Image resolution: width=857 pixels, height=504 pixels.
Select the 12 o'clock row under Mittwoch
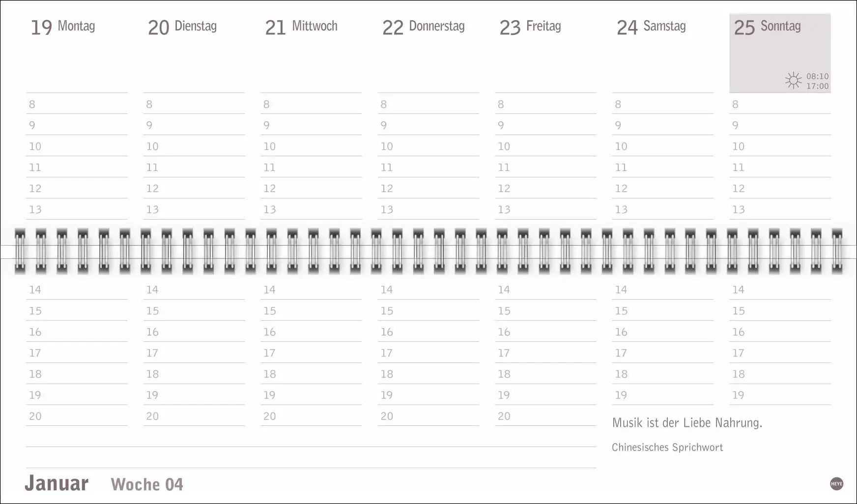[x=311, y=188]
